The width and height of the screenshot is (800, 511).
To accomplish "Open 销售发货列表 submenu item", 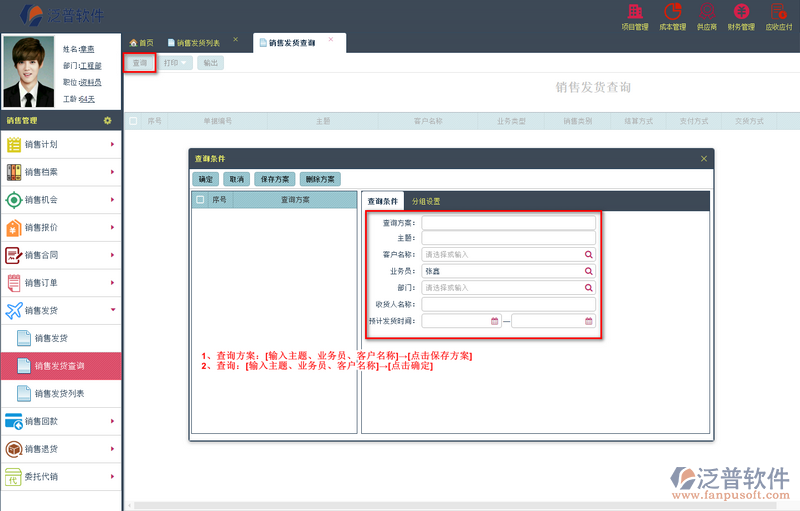I will point(61,393).
